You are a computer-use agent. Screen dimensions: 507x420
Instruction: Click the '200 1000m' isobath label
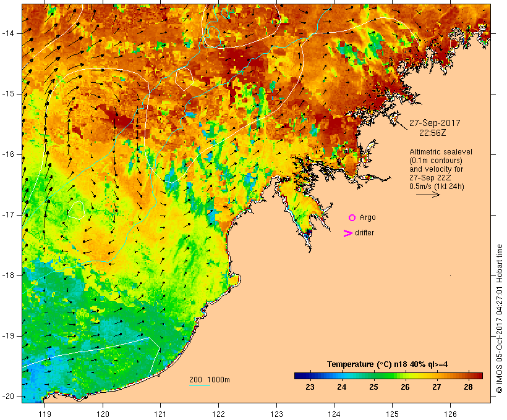pyautogui.click(x=210, y=380)
